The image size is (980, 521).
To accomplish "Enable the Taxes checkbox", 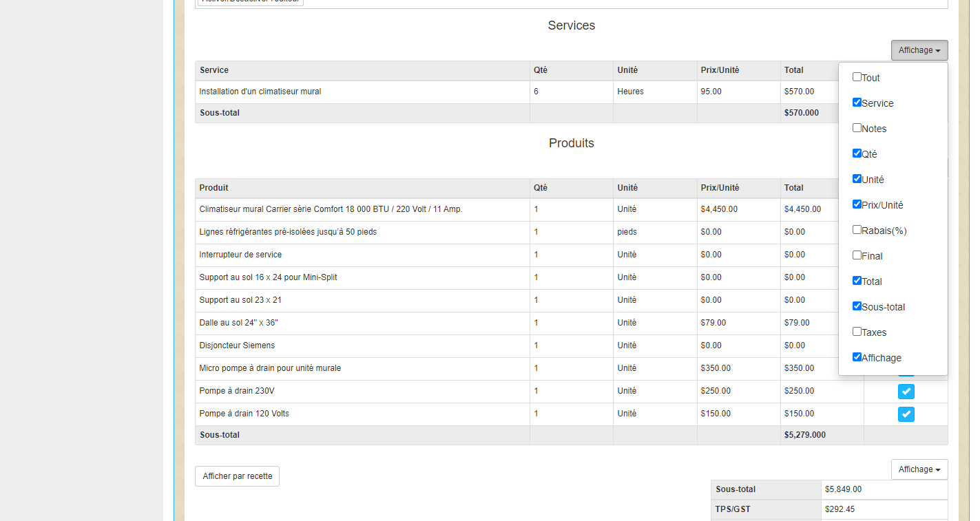I will tap(857, 332).
